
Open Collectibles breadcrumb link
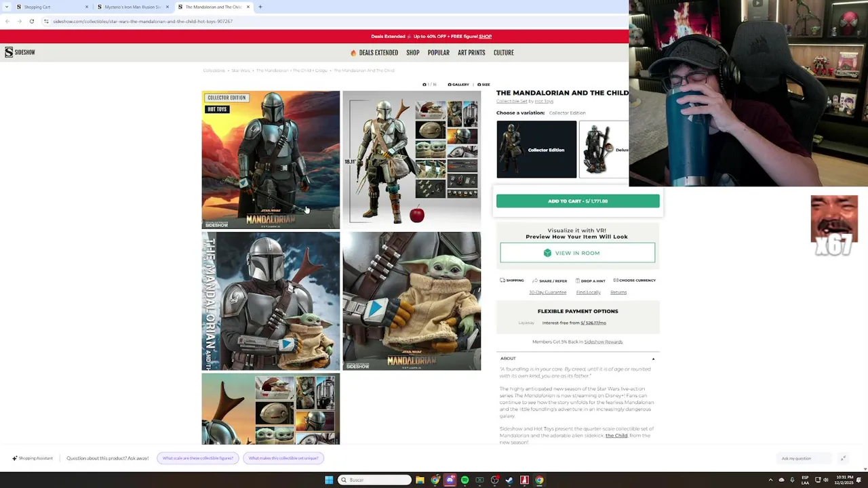tap(214, 70)
